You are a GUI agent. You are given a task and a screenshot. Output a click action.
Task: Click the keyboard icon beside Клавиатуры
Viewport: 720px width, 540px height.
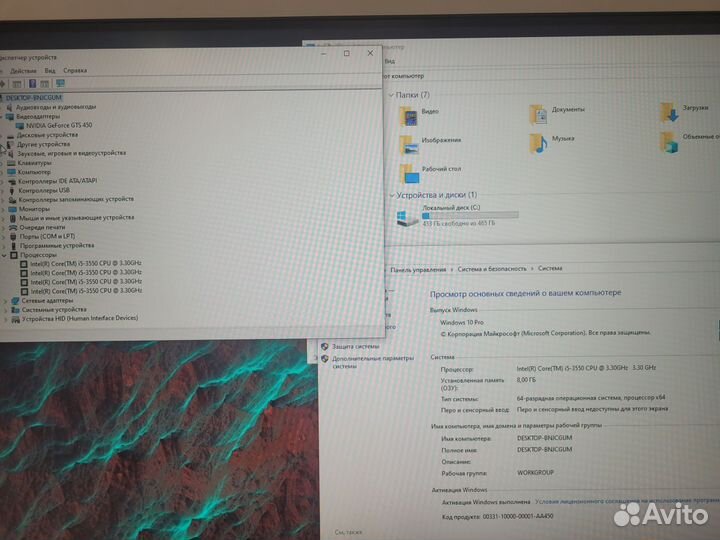click(11, 163)
